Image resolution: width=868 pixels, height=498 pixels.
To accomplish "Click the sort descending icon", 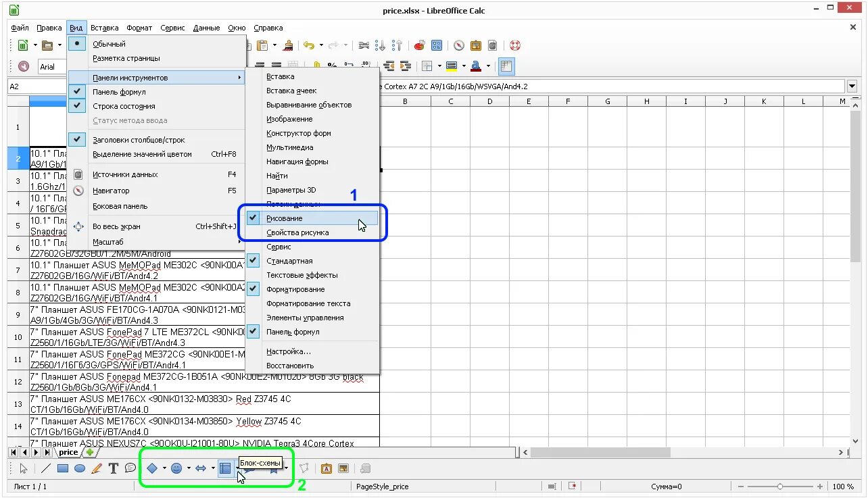I will point(397,45).
